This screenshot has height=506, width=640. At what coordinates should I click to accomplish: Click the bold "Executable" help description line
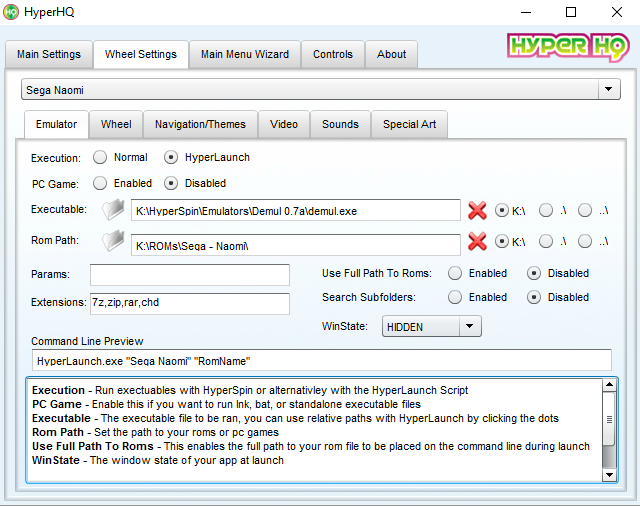click(x=295, y=418)
